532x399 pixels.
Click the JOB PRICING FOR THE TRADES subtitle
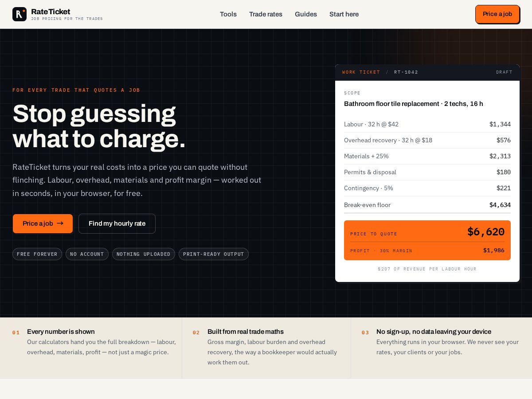[x=67, y=19]
